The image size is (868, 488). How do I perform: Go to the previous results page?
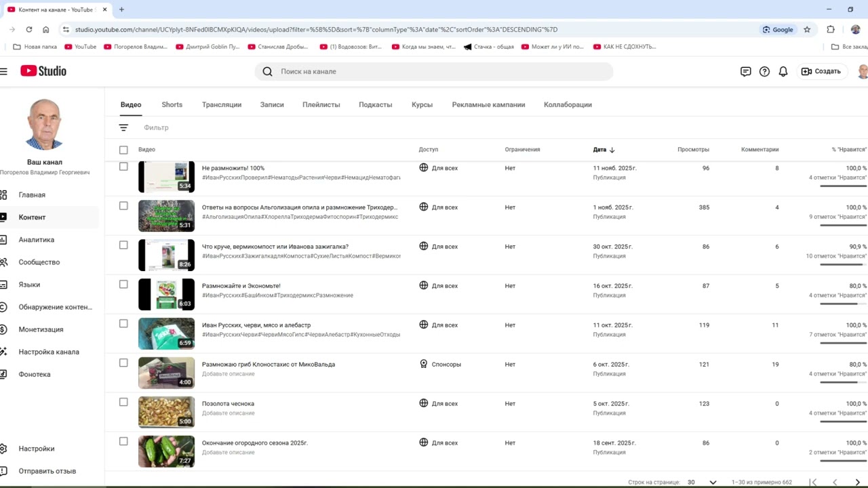(835, 482)
